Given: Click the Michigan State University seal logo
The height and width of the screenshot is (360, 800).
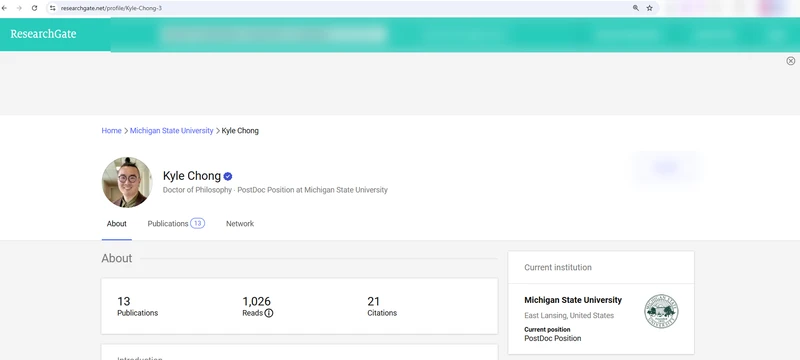Looking at the screenshot, I should coord(661,311).
